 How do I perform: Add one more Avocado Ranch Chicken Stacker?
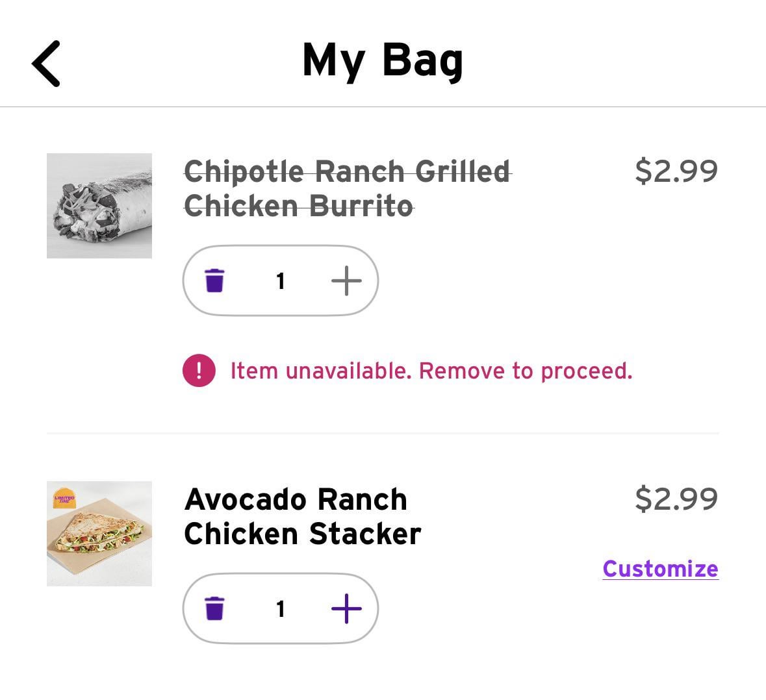point(346,609)
